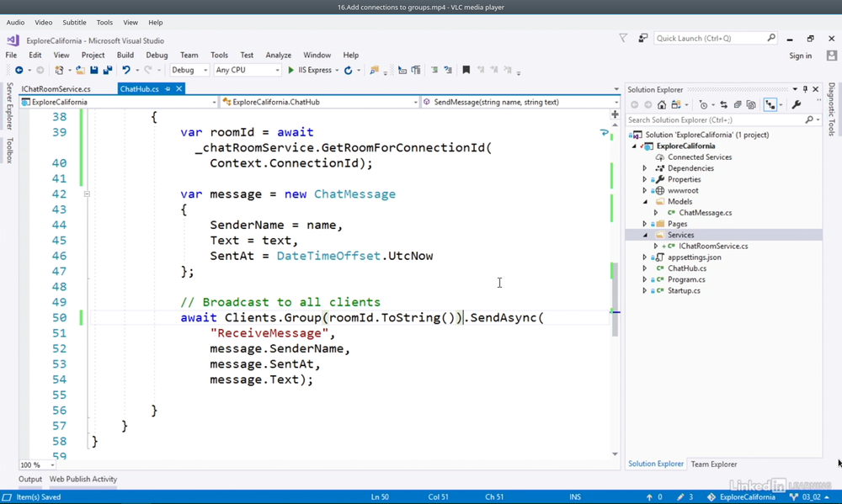This screenshot has height=504, width=842.
Task: Click ExploreCalifornia repository in status bar
Action: tap(741, 497)
